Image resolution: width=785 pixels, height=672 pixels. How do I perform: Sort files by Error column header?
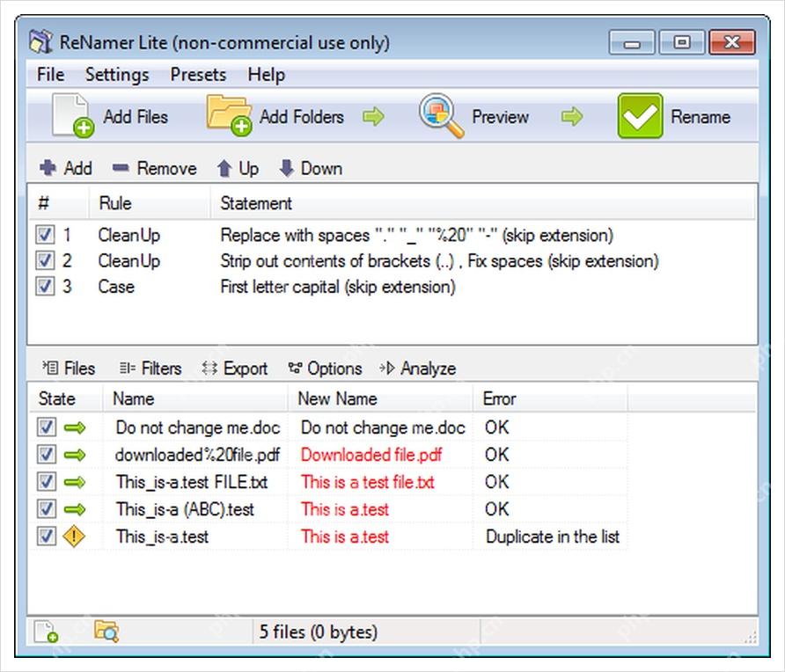tap(550, 398)
